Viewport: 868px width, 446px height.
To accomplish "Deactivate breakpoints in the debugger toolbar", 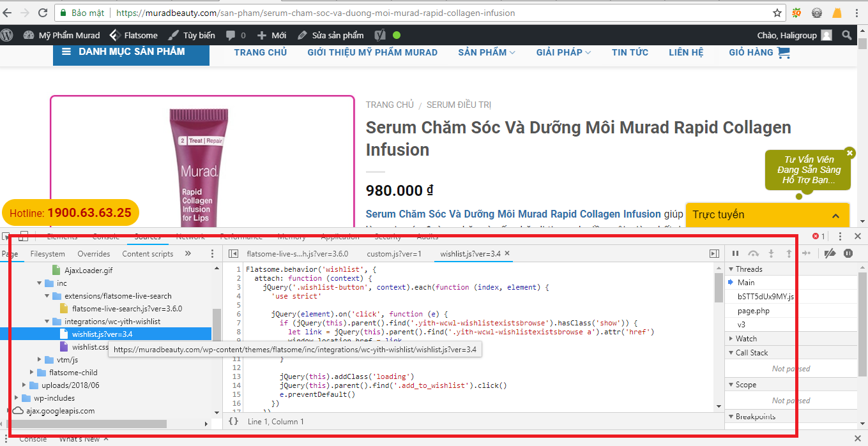I will click(830, 253).
